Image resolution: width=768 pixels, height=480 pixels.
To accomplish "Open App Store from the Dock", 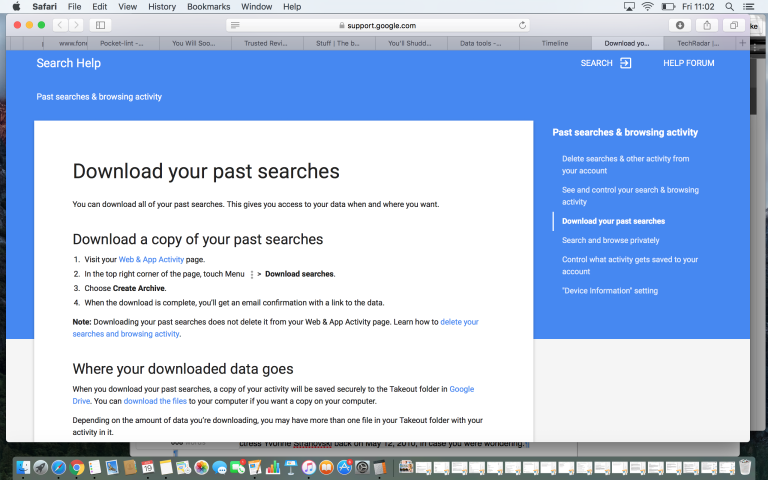I will pos(344,467).
